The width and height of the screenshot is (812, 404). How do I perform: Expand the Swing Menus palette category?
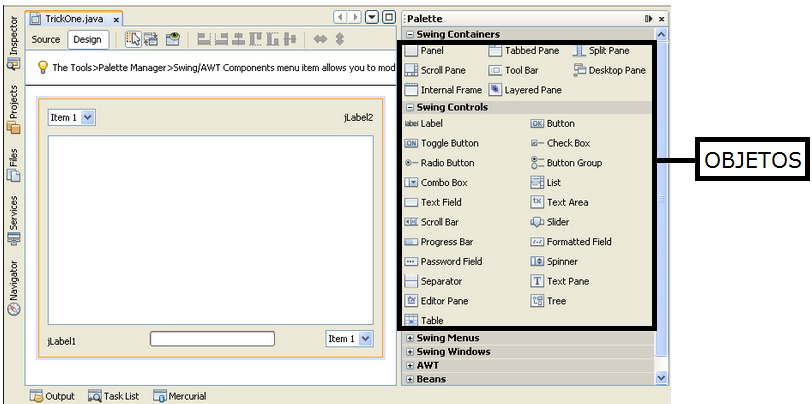coord(447,338)
